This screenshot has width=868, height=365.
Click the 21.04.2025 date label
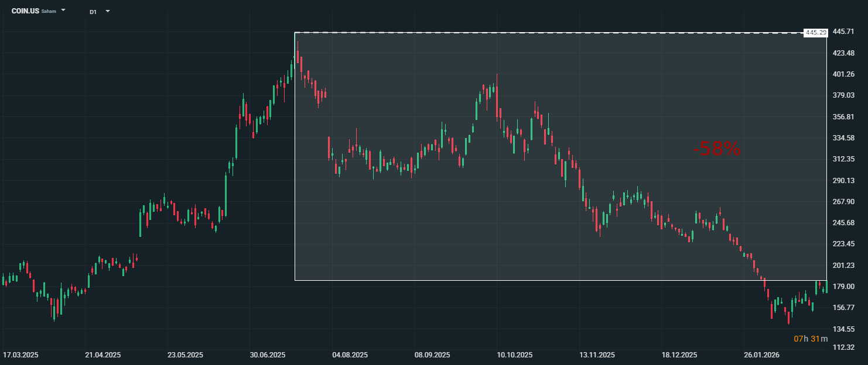pyautogui.click(x=103, y=355)
